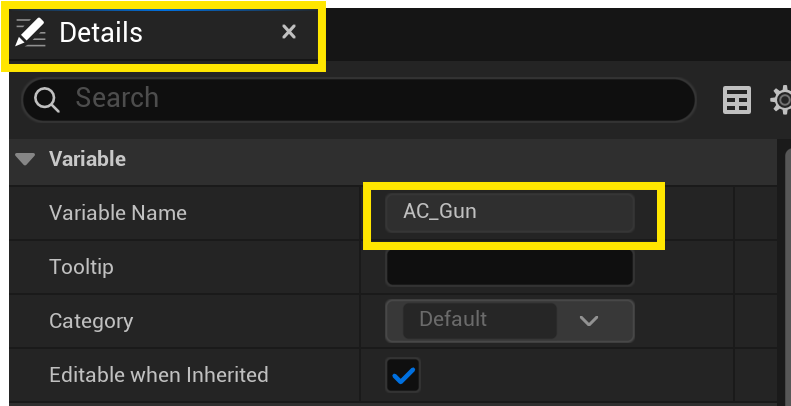Expand the Category dropdown chevron
The image size is (791, 406).
[589, 321]
